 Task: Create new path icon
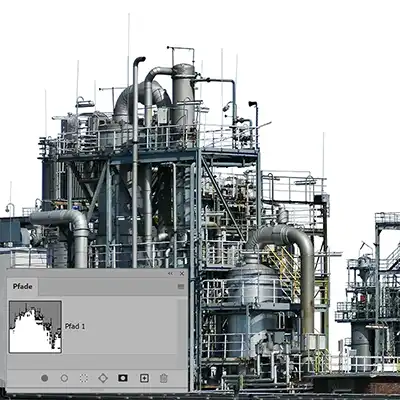(x=144, y=378)
